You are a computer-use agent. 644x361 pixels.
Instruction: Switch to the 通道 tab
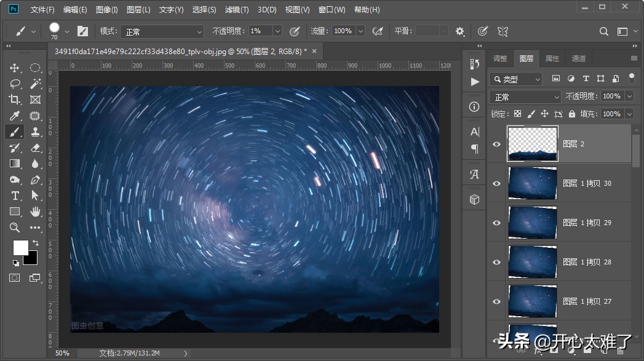pyautogui.click(x=579, y=58)
